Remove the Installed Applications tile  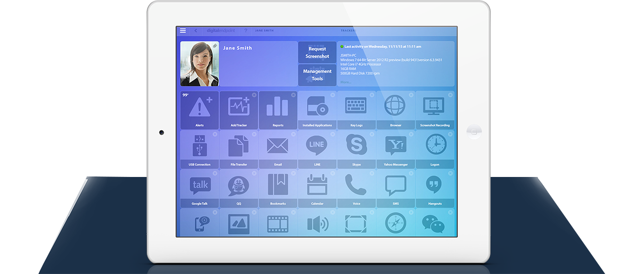tap(333, 95)
